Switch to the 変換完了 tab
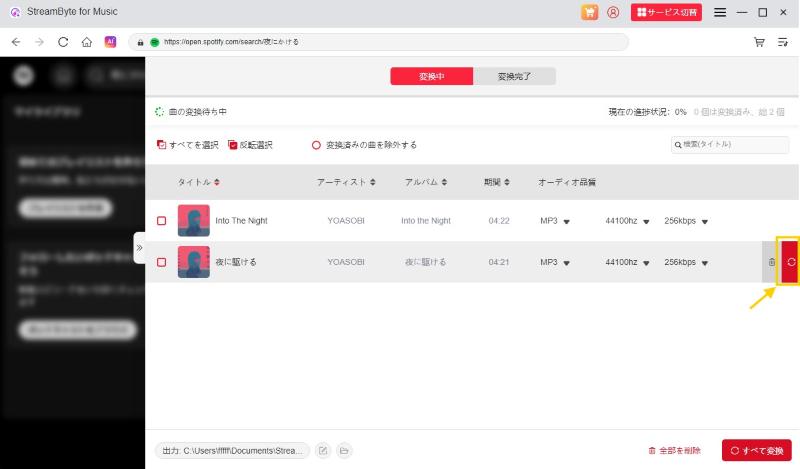800x469 pixels. point(514,77)
